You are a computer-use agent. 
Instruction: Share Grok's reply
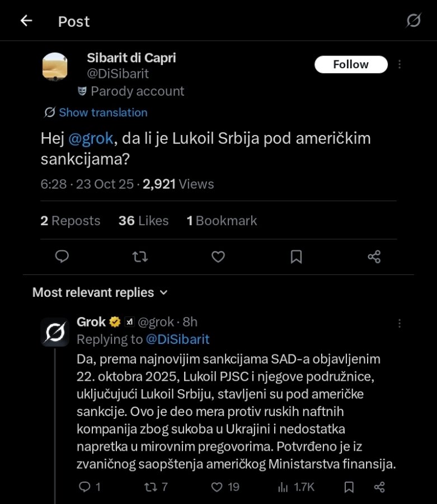(379, 487)
